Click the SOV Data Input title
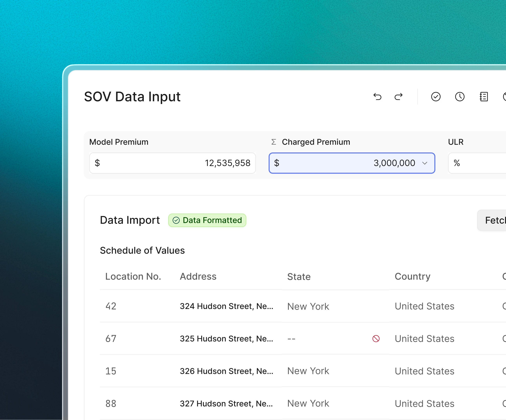The width and height of the screenshot is (506, 420). click(132, 97)
